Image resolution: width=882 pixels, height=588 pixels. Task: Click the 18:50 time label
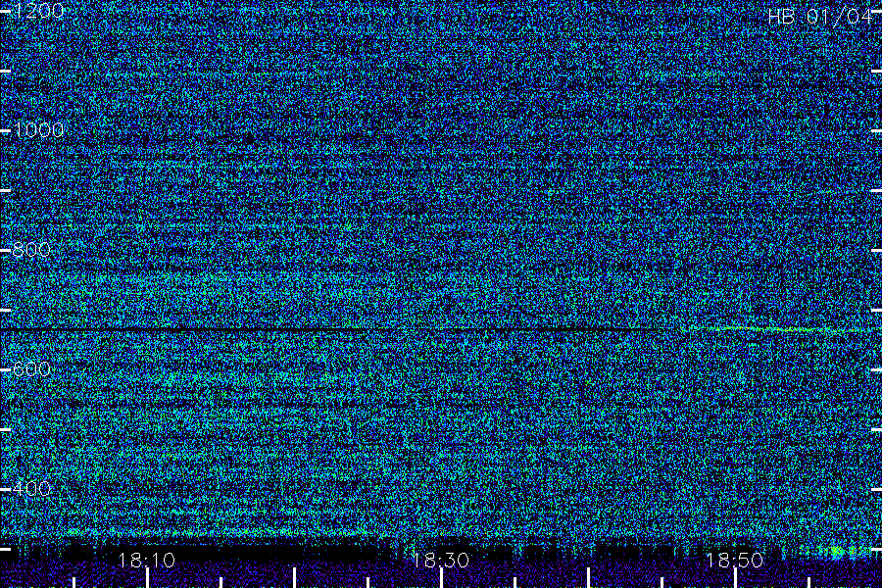[735, 560]
